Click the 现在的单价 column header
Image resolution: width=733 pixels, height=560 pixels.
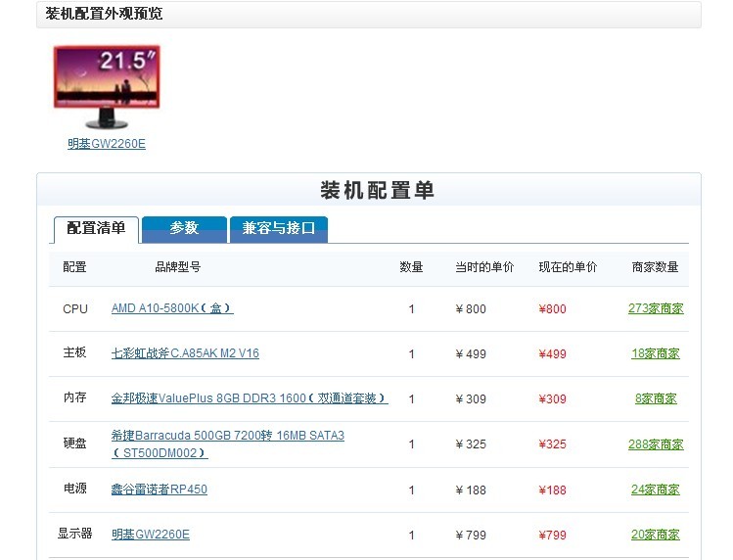568,267
